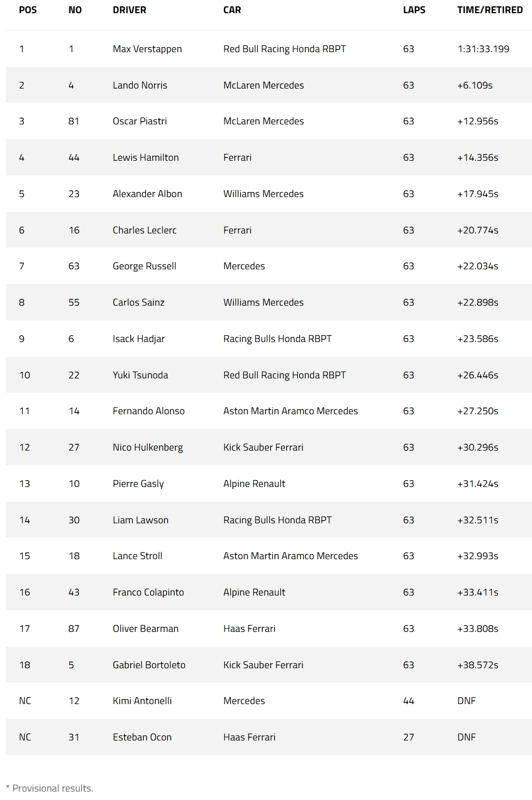Click Kimi Antonelli's DNF status
Screen dimensions: 532x800
(x=467, y=701)
